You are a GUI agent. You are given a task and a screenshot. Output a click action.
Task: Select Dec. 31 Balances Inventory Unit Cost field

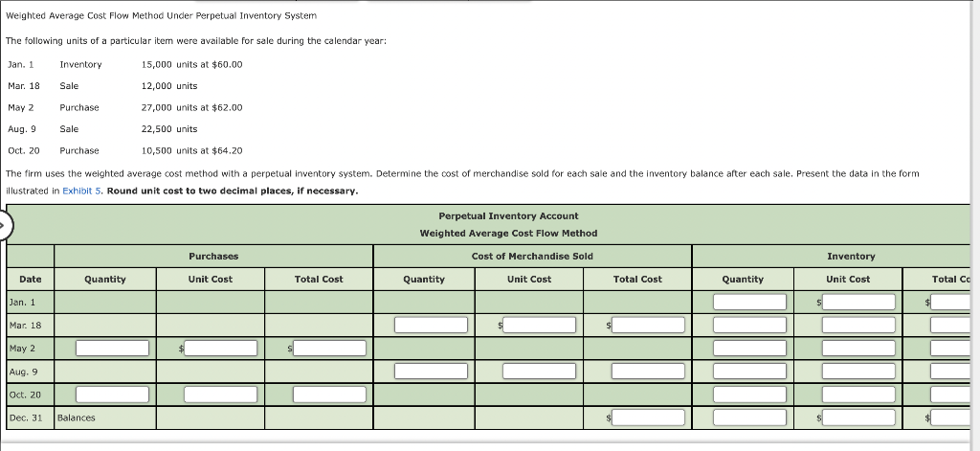click(x=858, y=417)
